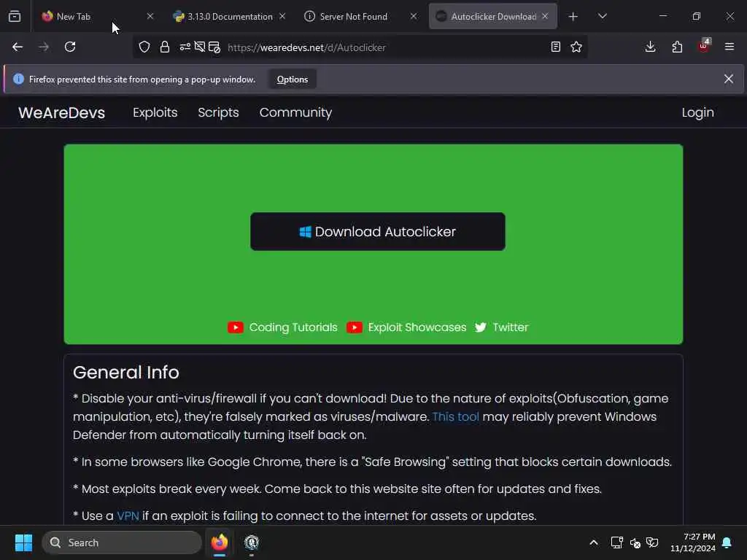Open the Firefox application menu
747x560 pixels.
[x=729, y=47]
